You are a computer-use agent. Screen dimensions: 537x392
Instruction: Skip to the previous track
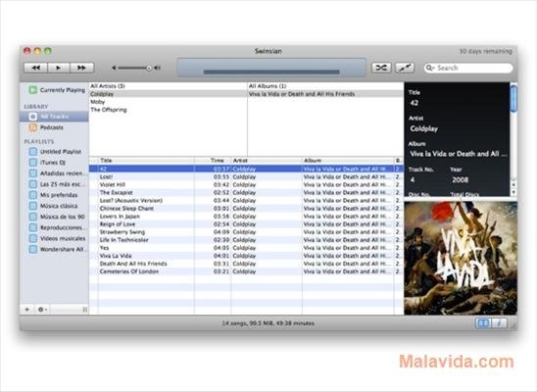(x=35, y=68)
